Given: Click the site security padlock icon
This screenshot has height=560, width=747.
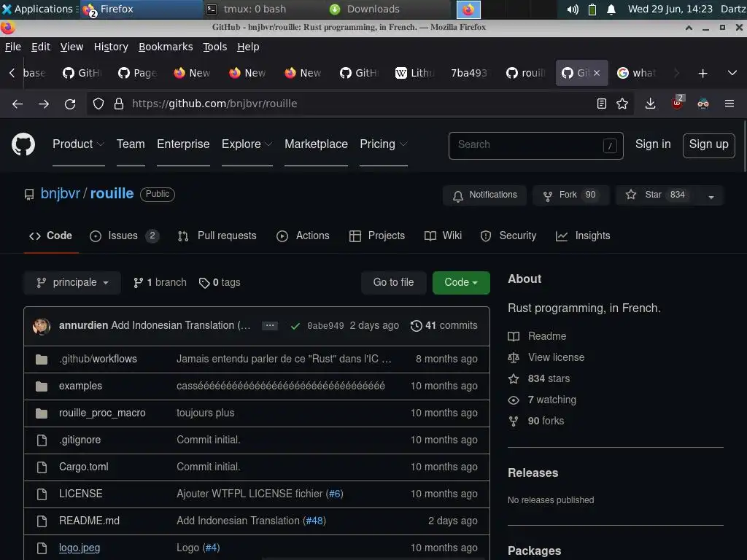Looking at the screenshot, I should (x=119, y=104).
